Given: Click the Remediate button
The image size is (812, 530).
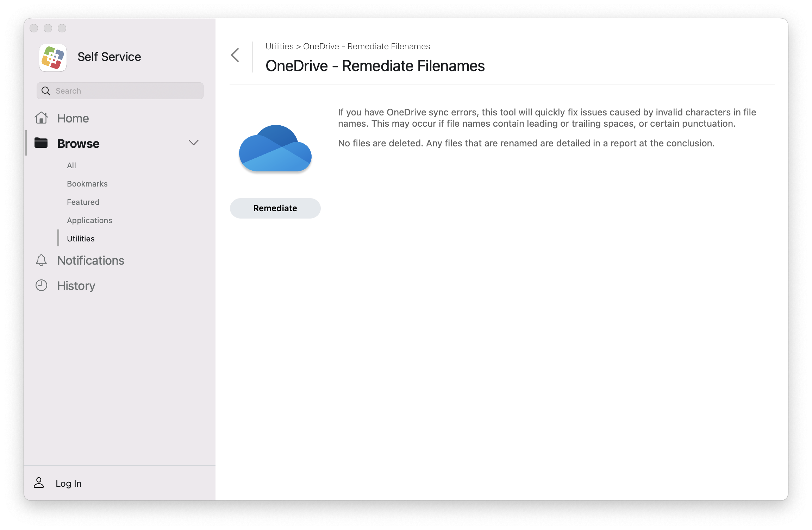Looking at the screenshot, I should (275, 208).
